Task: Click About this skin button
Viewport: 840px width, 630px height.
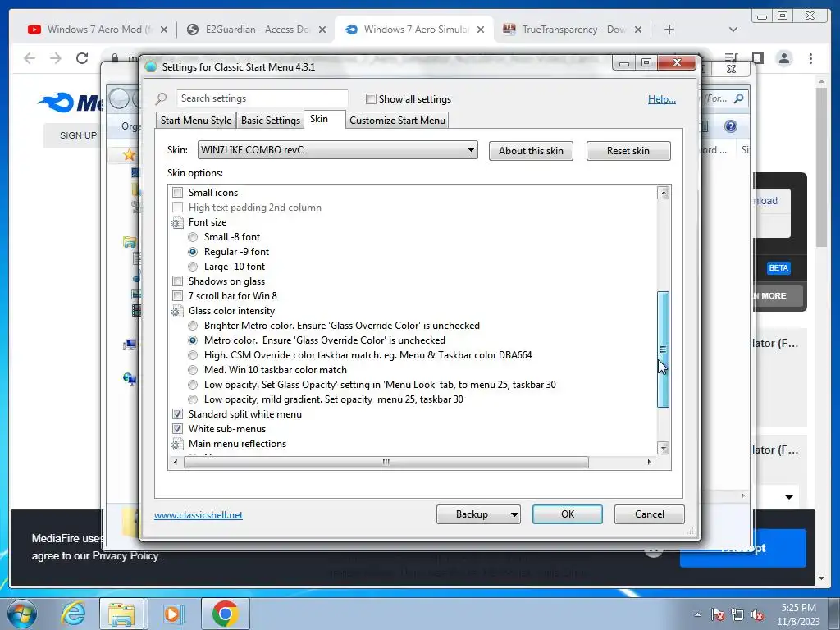Action: click(x=531, y=151)
